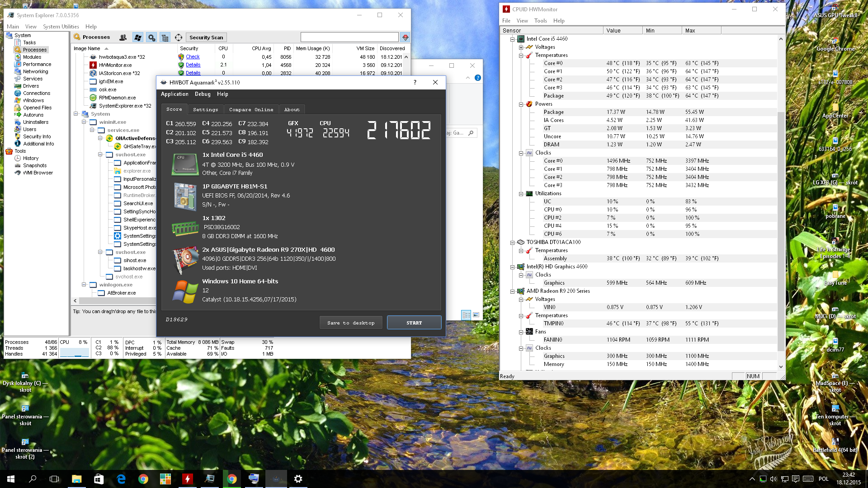Click the process list horizontal scrollbar left arrow

(75, 300)
